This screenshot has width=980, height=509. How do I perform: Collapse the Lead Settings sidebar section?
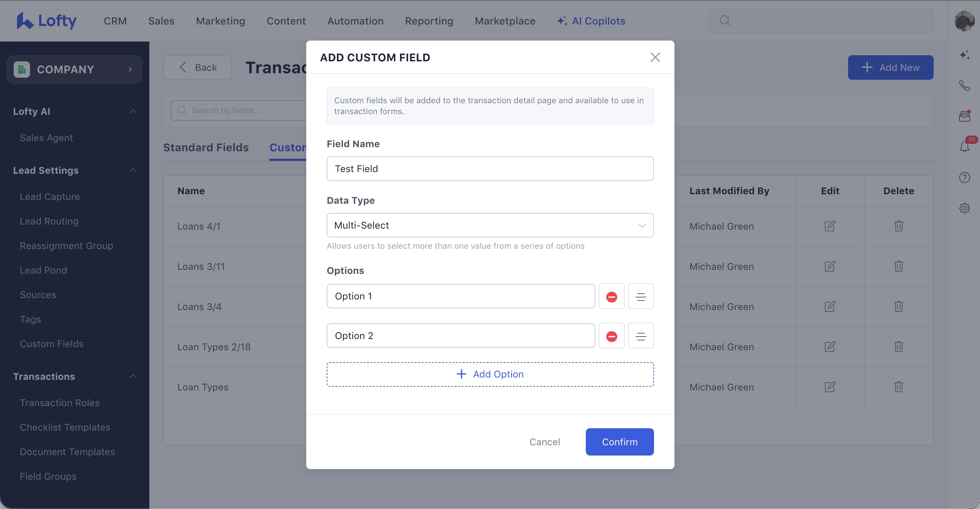pos(133,170)
